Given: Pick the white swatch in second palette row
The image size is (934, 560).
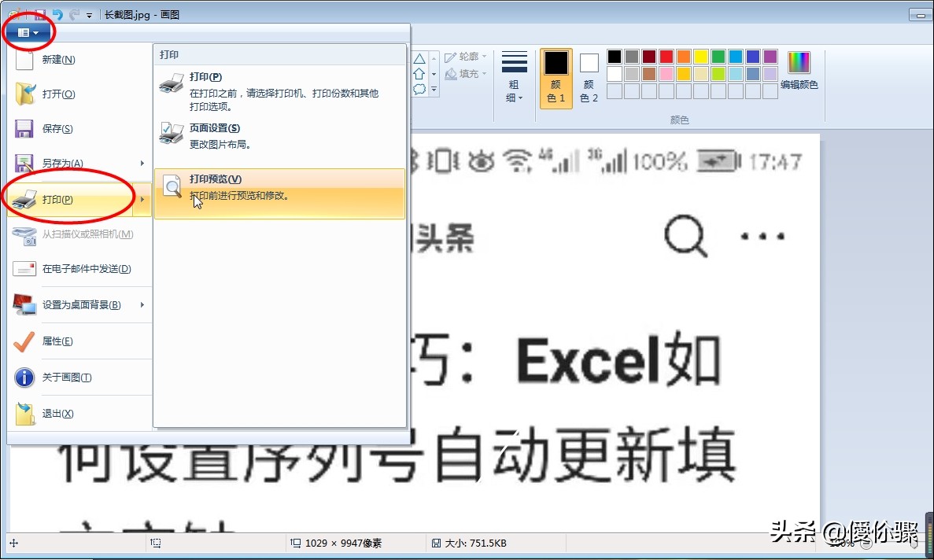Looking at the screenshot, I should 614,74.
